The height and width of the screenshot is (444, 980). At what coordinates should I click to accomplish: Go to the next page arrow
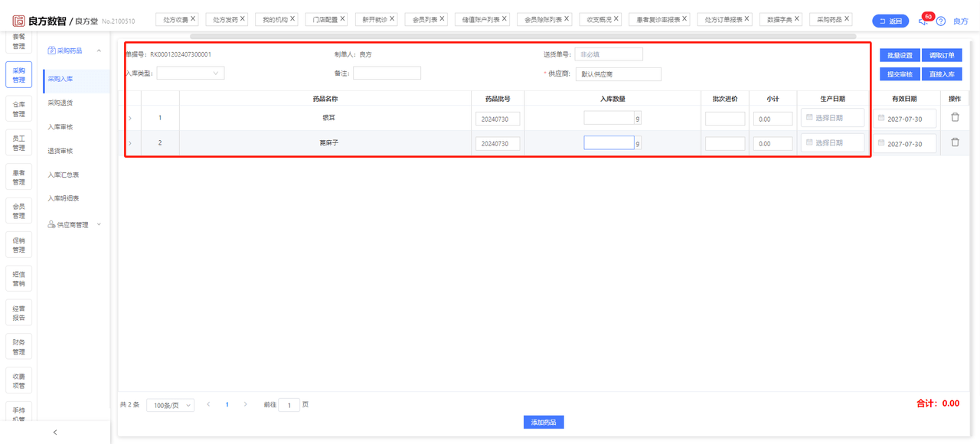pyautogui.click(x=245, y=404)
